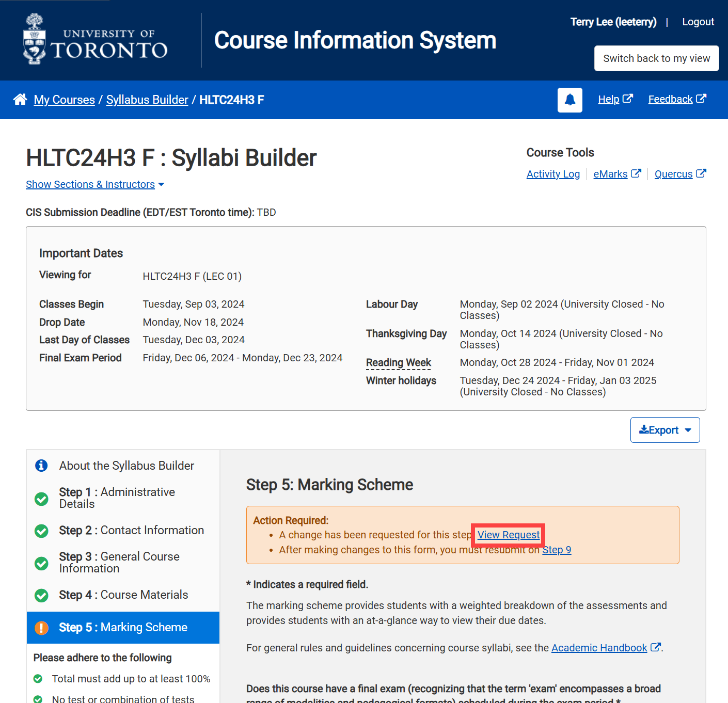Click the green checkmark icon for Step 3
This screenshot has height=703, width=728.
tap(41, 563)
